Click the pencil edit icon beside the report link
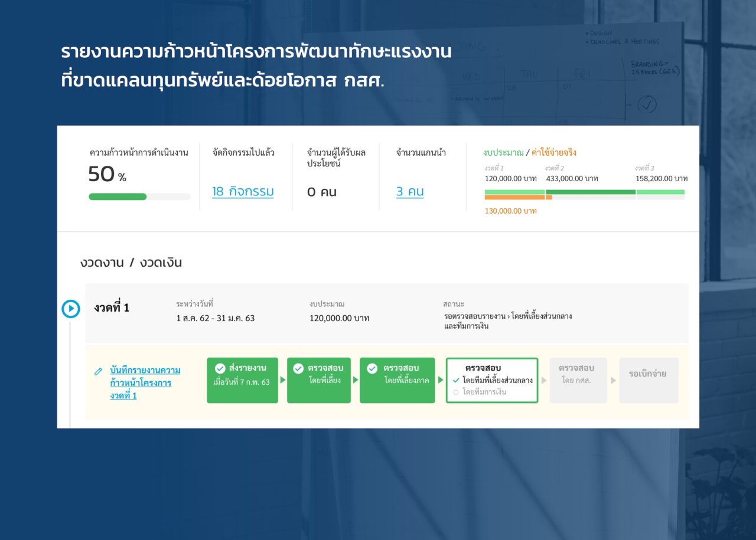Viewport: 756px width, 540px height. [98, 372]
